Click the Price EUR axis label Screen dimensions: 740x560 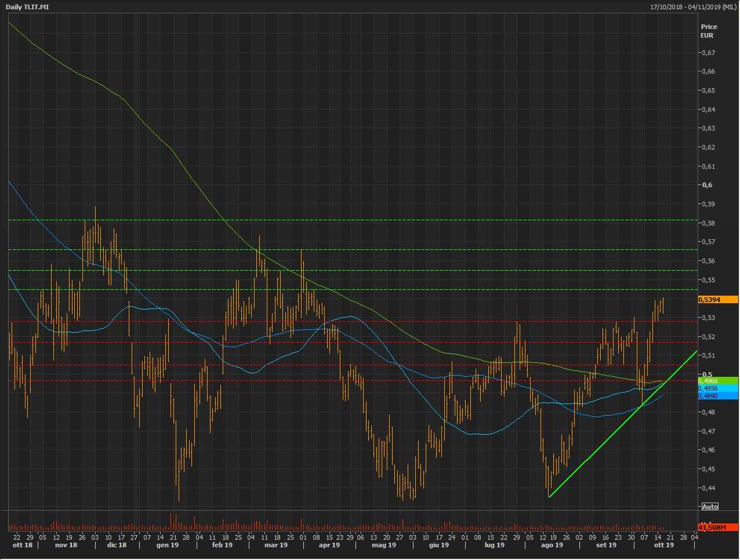(x=709, y=31)
